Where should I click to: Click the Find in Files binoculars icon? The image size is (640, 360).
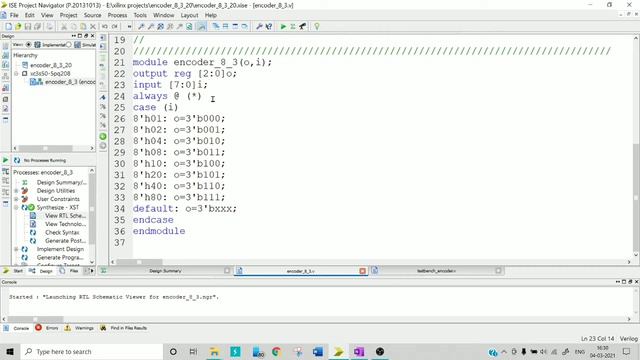103,328
